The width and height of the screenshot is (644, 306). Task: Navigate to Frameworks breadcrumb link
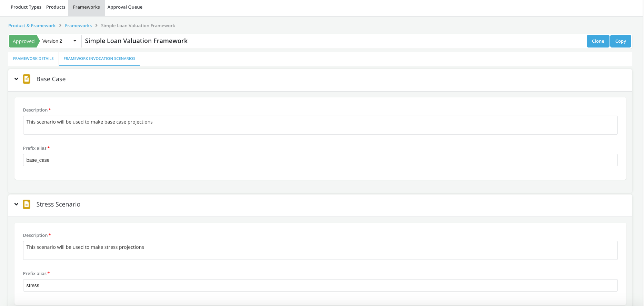click(x=78, y=26)
